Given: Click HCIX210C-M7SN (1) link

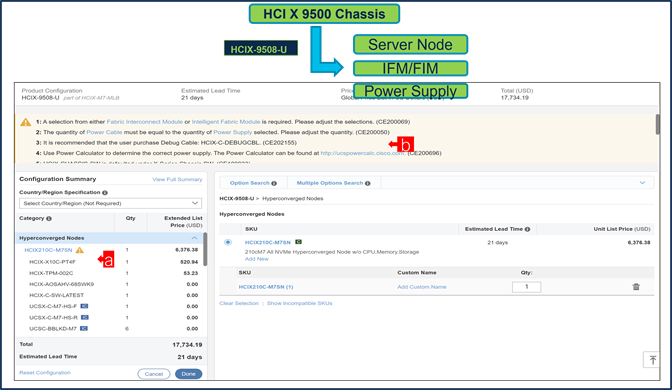Looking at the screenshot, I should (x=266, y=287).
